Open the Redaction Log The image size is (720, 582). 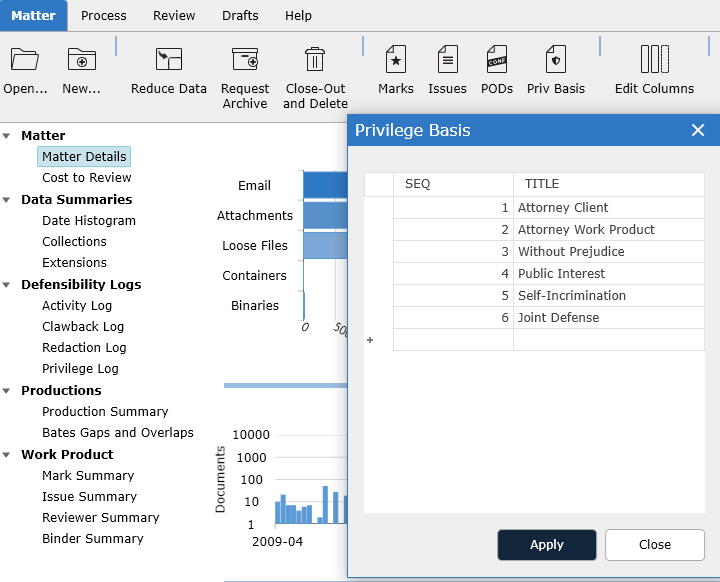click(84, 348)
